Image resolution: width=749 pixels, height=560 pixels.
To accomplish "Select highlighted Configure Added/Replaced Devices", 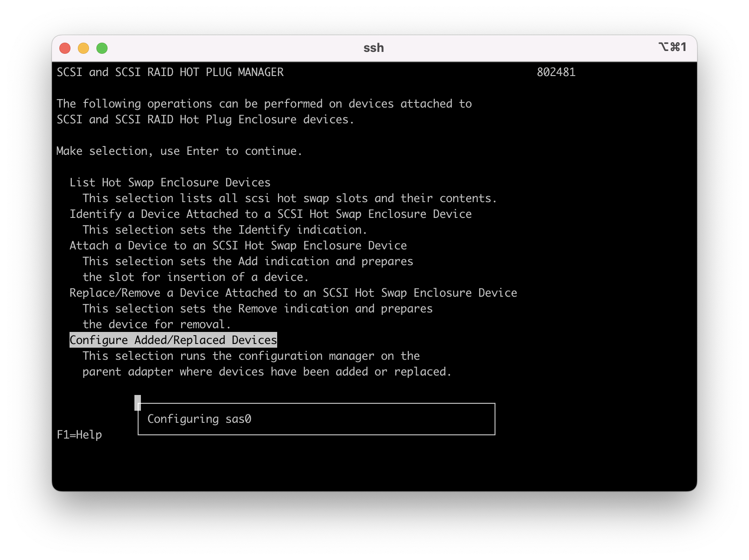I will [173, 340].
